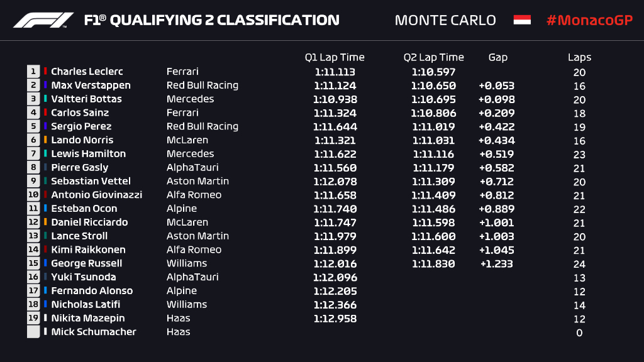Click MONTE CARLO location text

[x=445, y=20]
